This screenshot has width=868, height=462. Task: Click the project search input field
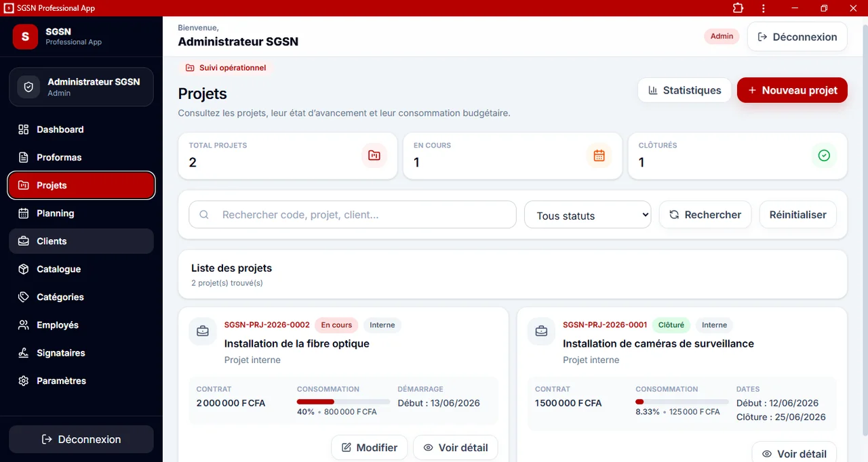tap(353, 215)
